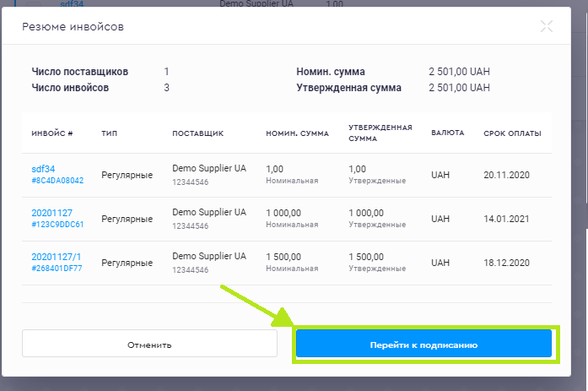Open invoice 20201127 link
This screenshot has width=588, height=391.
(x=52, y=213)
